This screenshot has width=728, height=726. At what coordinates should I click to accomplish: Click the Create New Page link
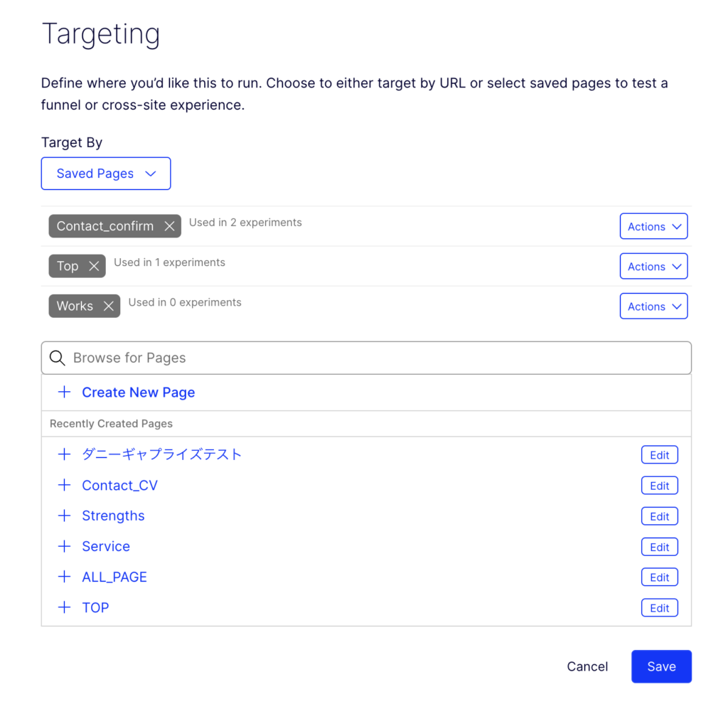(x=138, y=393)
